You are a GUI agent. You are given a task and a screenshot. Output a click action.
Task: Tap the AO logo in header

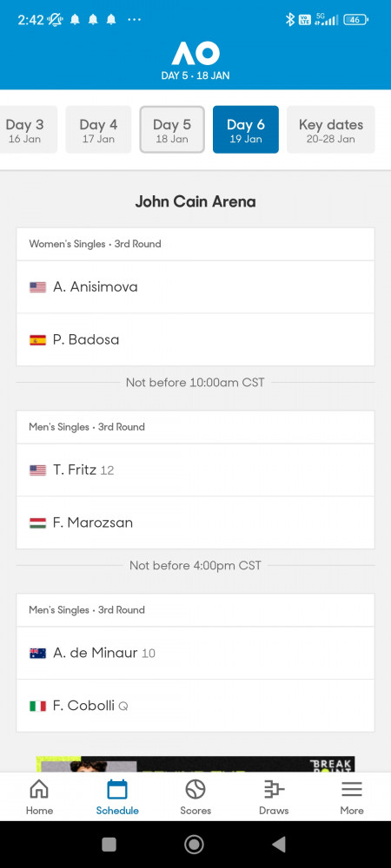[195, 54]
